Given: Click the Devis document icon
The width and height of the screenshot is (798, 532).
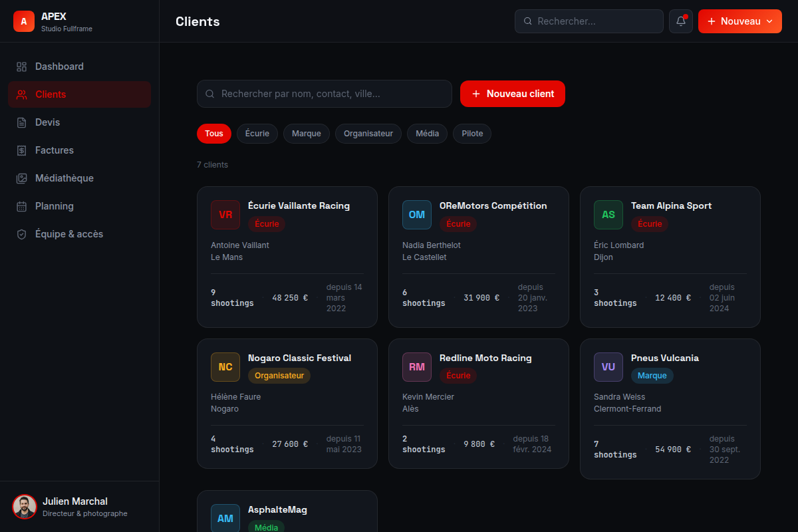Looking at the screenshot, I should pos(22,122).
